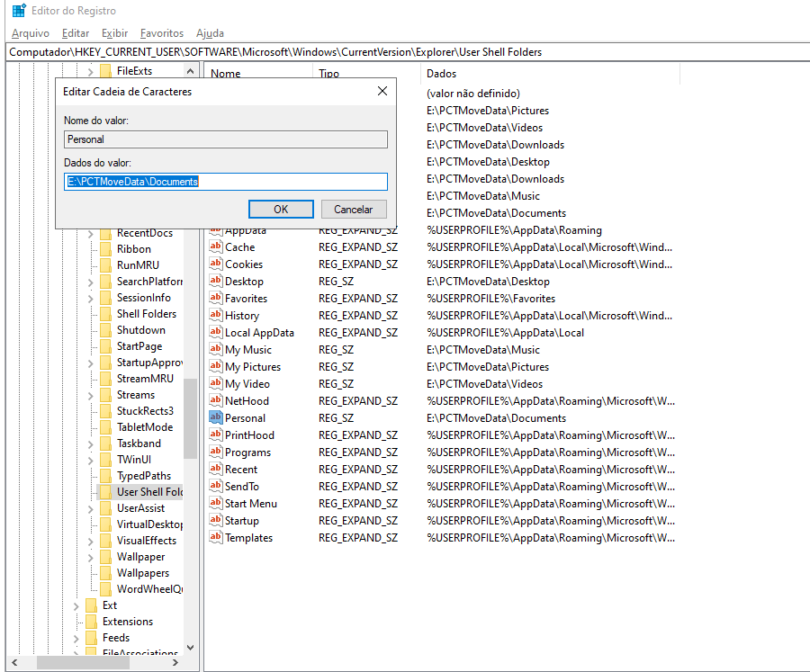Click the string value icon beside Cache
This screenshot has width=810, height=672.
[215, 247]
